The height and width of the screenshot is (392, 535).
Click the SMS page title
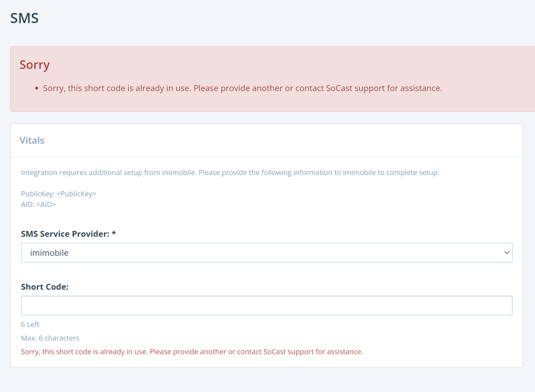[24, 18]
